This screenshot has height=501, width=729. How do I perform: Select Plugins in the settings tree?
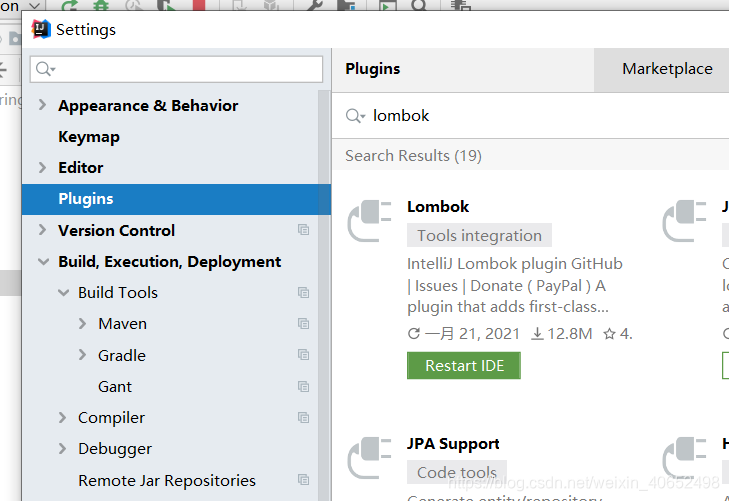[176, 199]
